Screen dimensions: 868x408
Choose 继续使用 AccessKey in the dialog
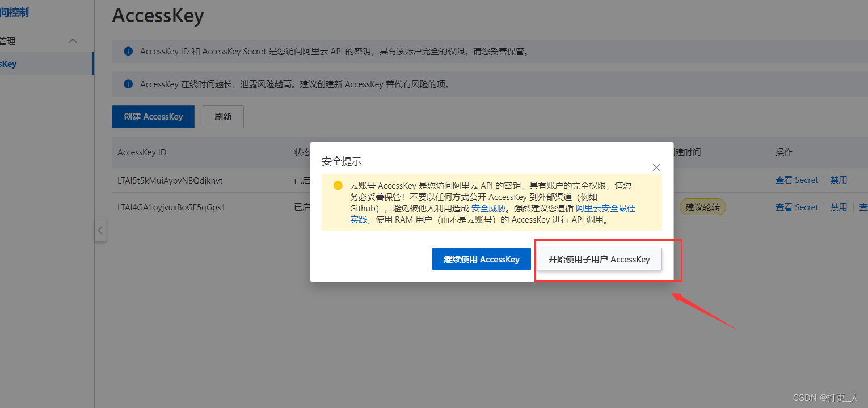pyautogui.click(x=481, y=259)
